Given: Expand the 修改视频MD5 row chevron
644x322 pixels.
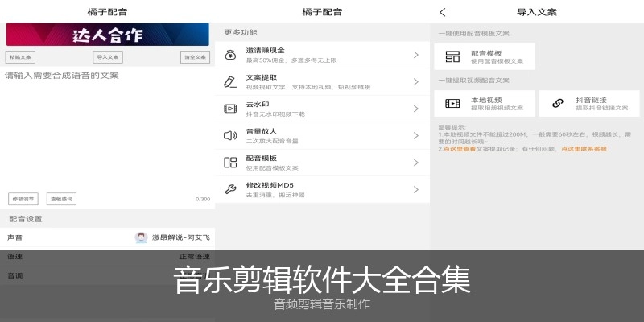Looking at the screenshot, I should point(416,189).
